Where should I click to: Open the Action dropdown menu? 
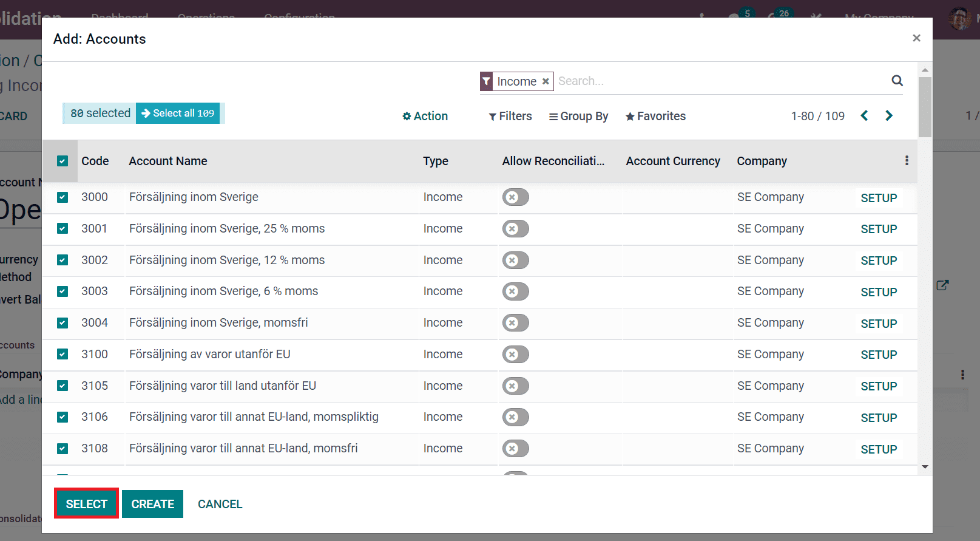(x=425, y=116)
